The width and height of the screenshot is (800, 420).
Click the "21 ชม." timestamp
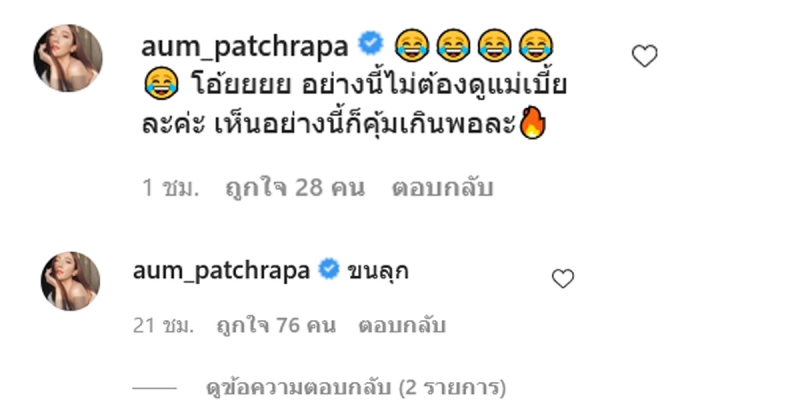163,325
